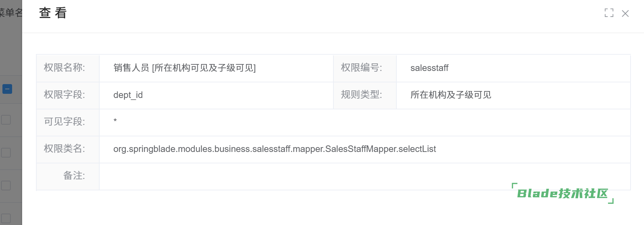The width and height of the screenshot is (644, 225).
Task: Click the 规则类型 label
Action: tap(361, 94)
